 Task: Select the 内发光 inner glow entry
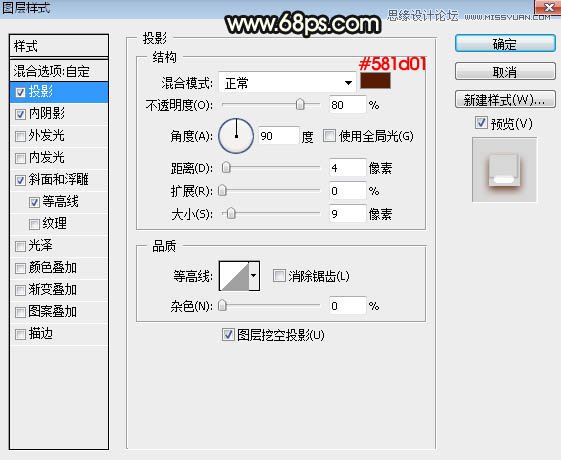pos(59,158)
